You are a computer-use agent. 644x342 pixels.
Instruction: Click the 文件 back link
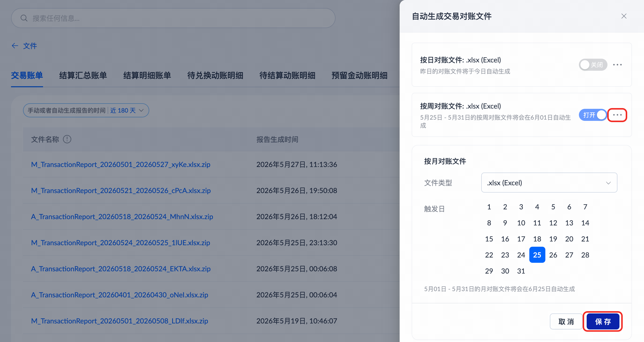pyautogui.click(x=30, y=46)
